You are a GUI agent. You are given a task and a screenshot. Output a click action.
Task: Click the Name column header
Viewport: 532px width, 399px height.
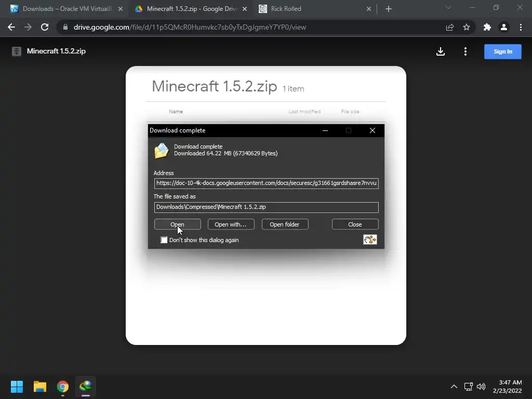(176, 111)
